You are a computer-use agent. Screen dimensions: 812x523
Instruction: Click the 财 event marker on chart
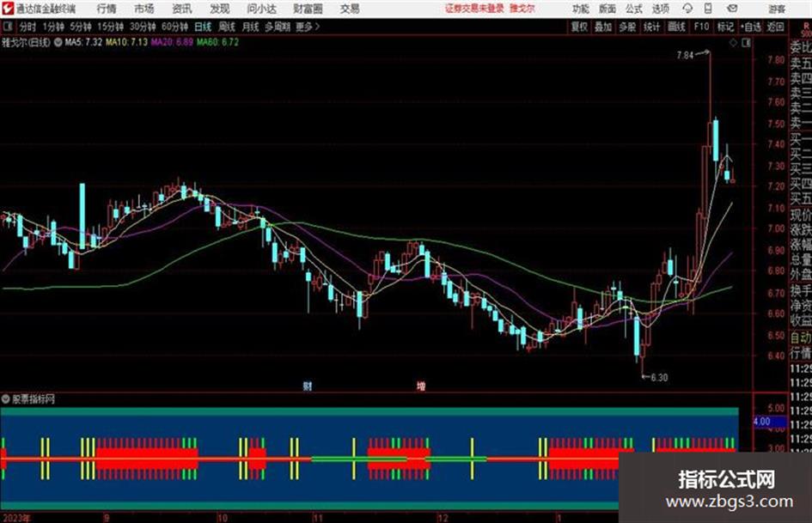pyautogui.click(x=308, y=386)
